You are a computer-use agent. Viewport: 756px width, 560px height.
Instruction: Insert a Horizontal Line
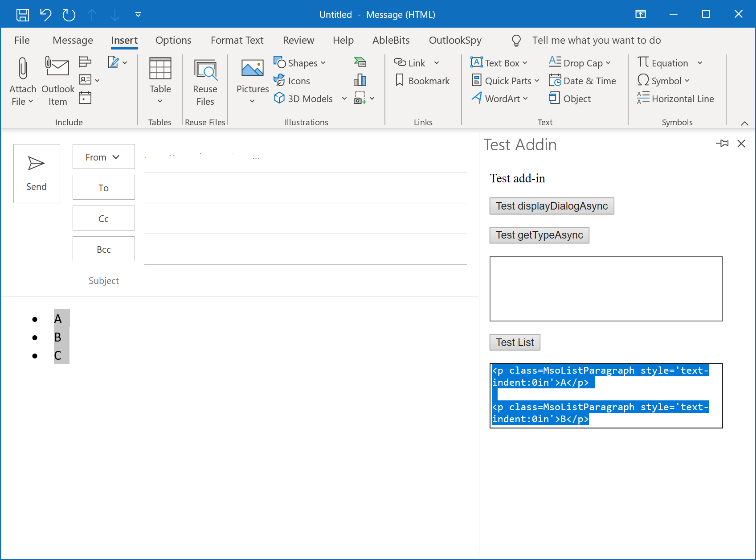(x=676, y=99)
